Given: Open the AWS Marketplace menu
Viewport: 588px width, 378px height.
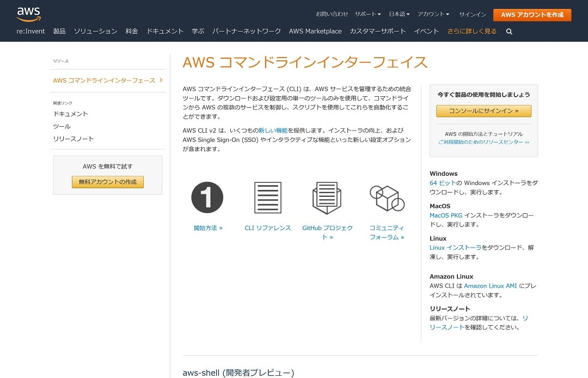Looking at the screenshot, I should (315, 32).
